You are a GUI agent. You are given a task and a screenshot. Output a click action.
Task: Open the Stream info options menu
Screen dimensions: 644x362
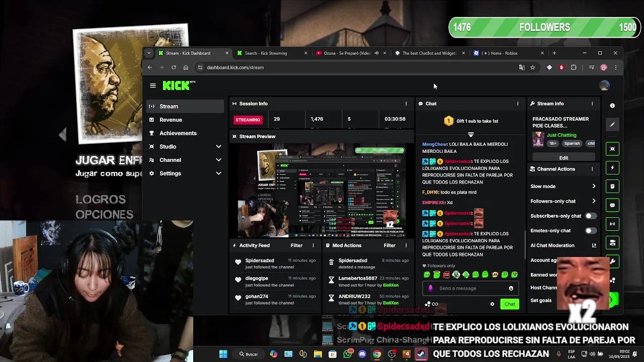[x=592, y=104]
